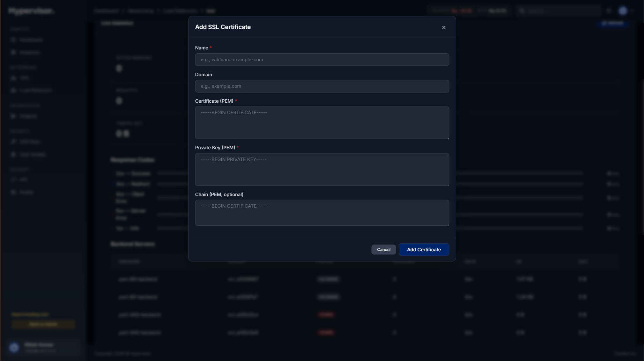Click the Projects icon in the sidebar

(13, 116)
